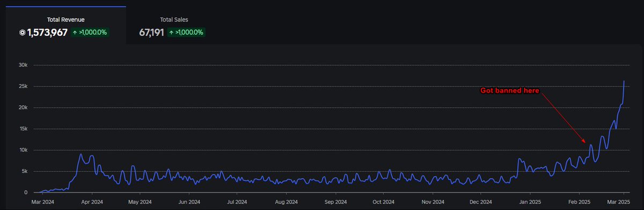Click the Apr 2024 x-axis label
Screen dimensions: 644x210
click(92, 202)
